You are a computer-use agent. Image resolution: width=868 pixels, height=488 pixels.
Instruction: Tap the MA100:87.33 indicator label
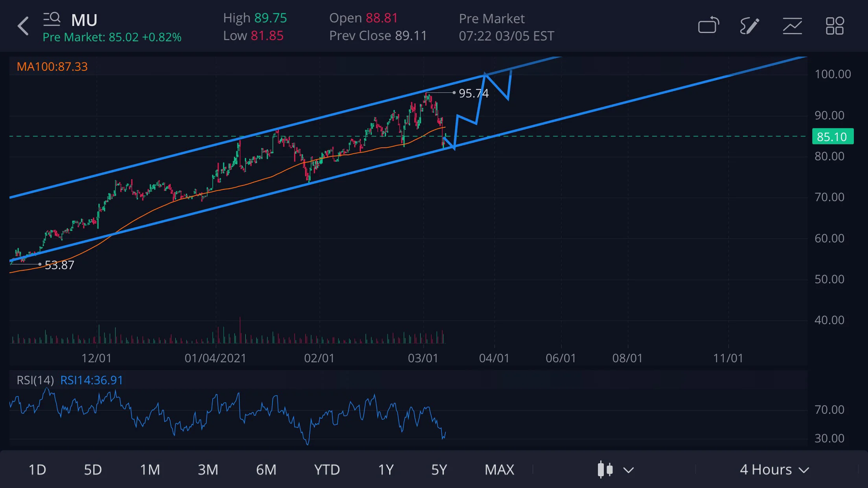coord(52,66)
